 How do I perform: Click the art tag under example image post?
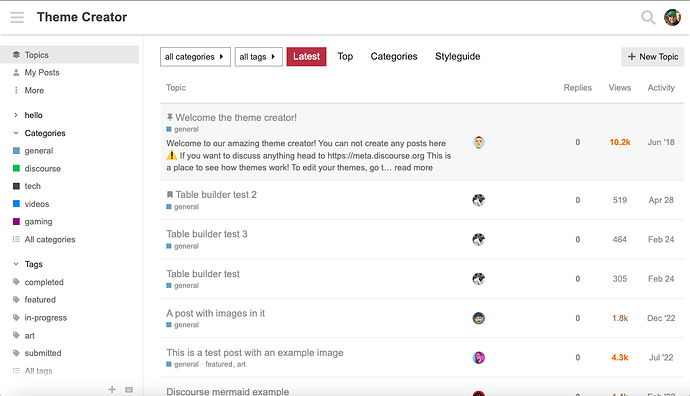(241, 364)
